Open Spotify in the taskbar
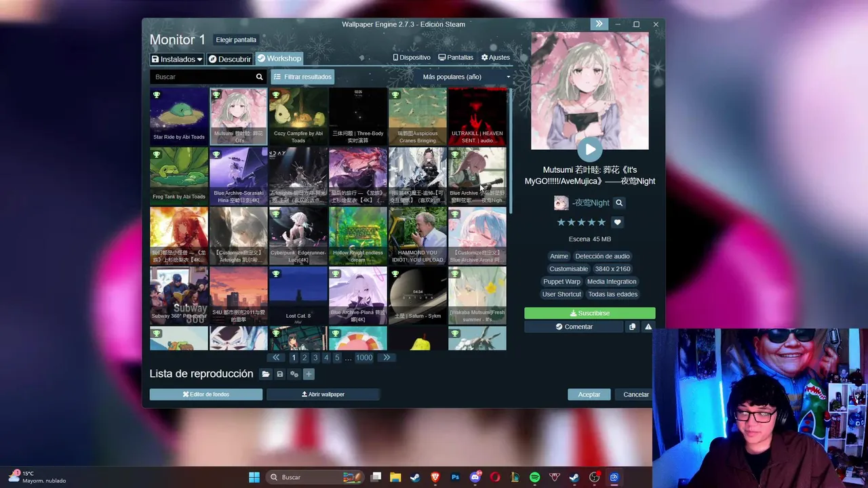868x488 pixels. (534, 477)
